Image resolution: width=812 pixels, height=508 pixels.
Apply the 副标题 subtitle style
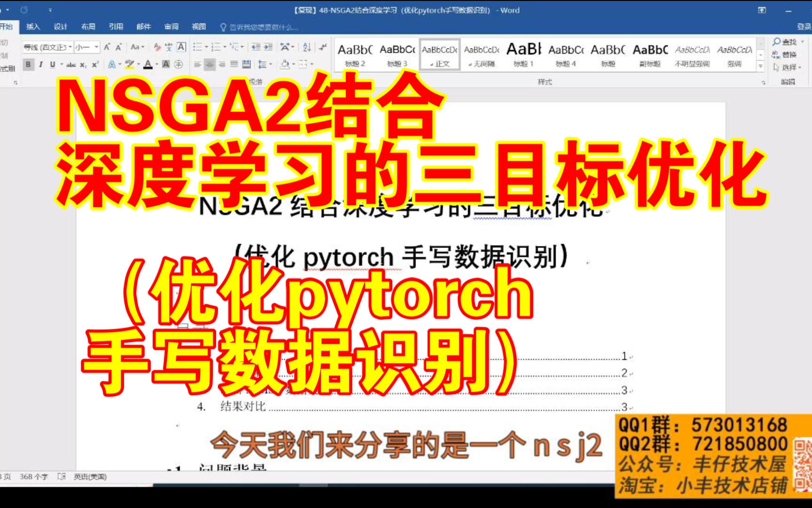coord(650,55)
